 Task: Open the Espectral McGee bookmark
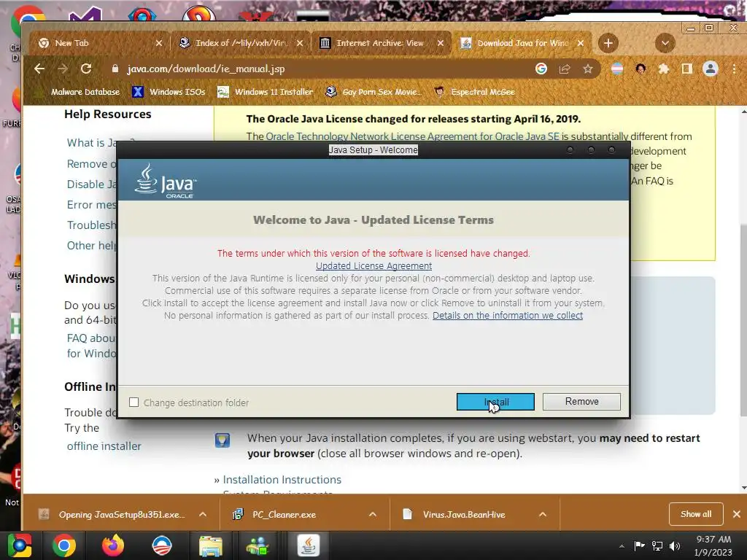475,92
